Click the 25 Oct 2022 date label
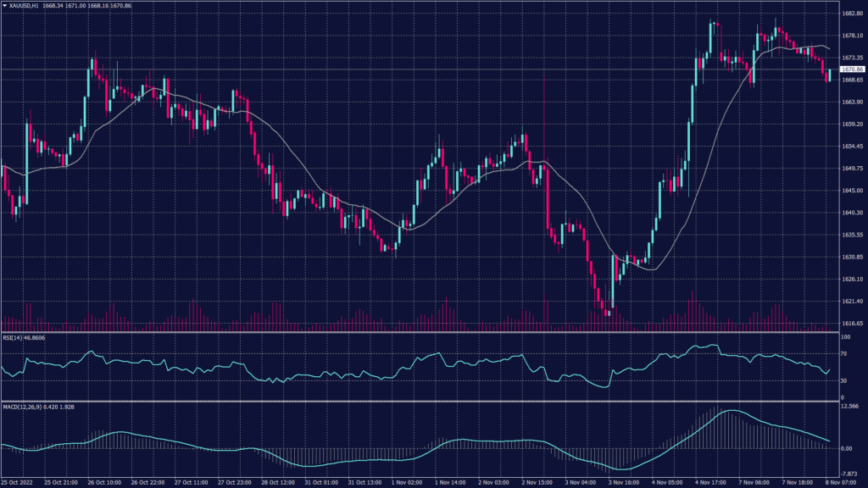This screenshot has height=488, width=868. pyautogui.click(x=19, y=482)
